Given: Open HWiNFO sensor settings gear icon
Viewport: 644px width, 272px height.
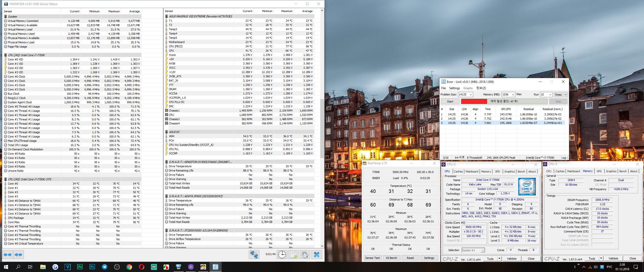Looking at the screenshot, I should (x=305, y=255).
